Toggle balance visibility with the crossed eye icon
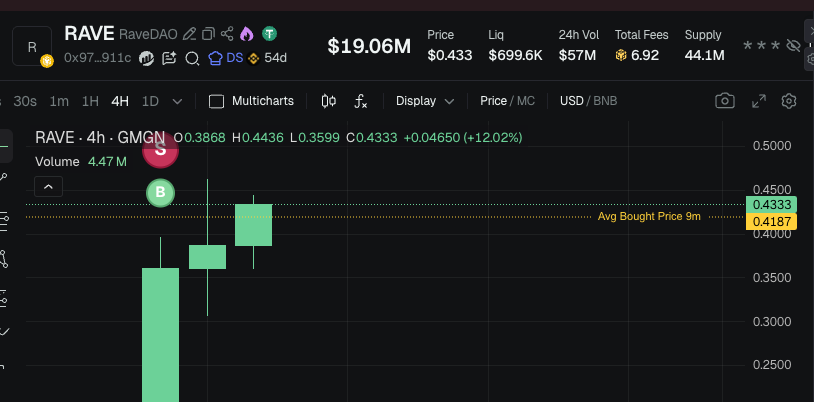The height and width of the screenshot is (402, 814). tap(793, 46)
